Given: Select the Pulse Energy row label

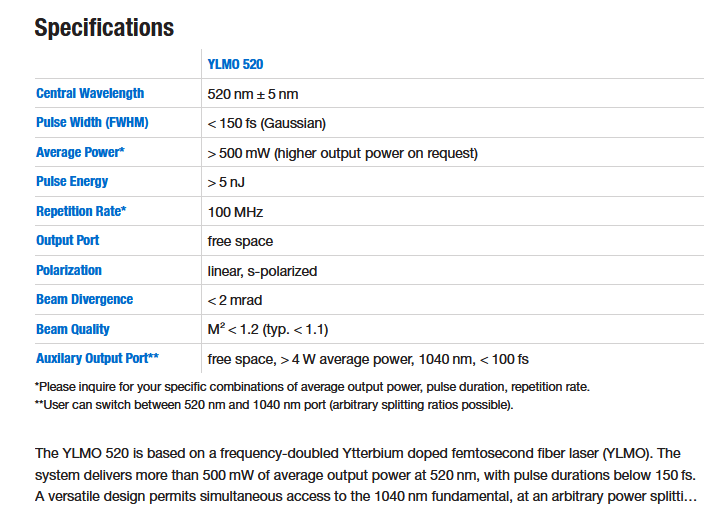Looking at the screenshot, I should tap(72, 182).
